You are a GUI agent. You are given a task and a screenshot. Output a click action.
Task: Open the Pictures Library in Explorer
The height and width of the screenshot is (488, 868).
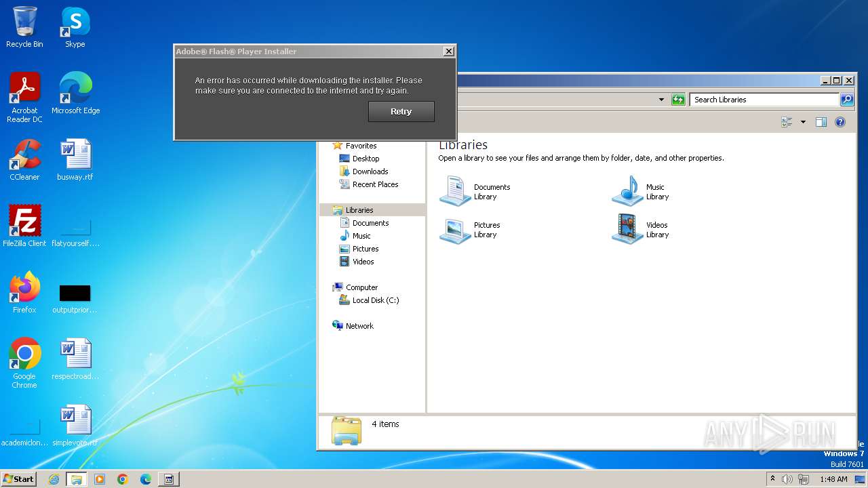pos(470,230)
